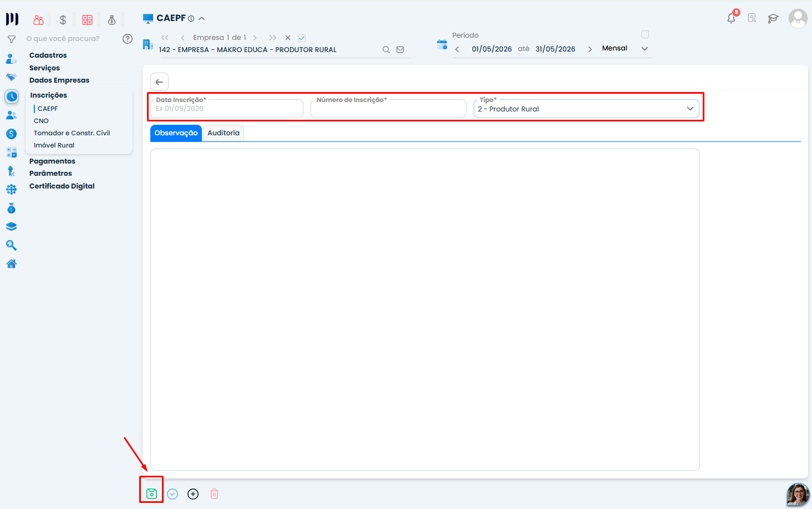Switch to the Auditoria tab
812x509 pixels.
(224, 133)
